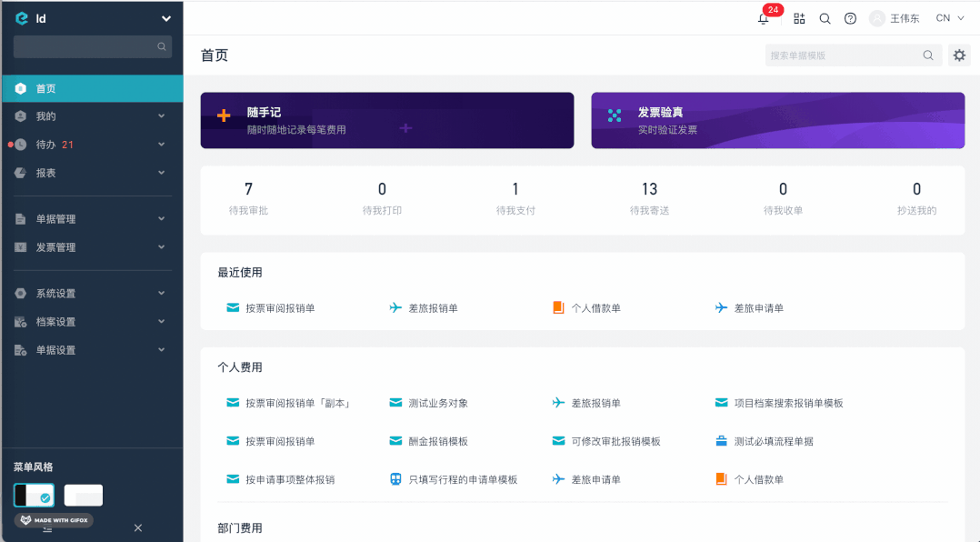Click the sidebar search magnifier icon
The width and height of the screenshot is (980, 542).
(x=161, y=46)
